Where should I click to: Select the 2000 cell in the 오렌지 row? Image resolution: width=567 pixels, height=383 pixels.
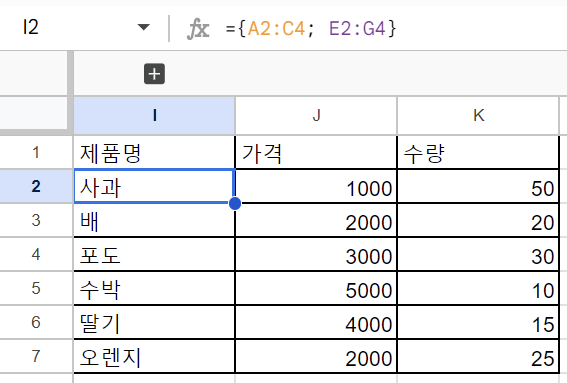(316, 356)
